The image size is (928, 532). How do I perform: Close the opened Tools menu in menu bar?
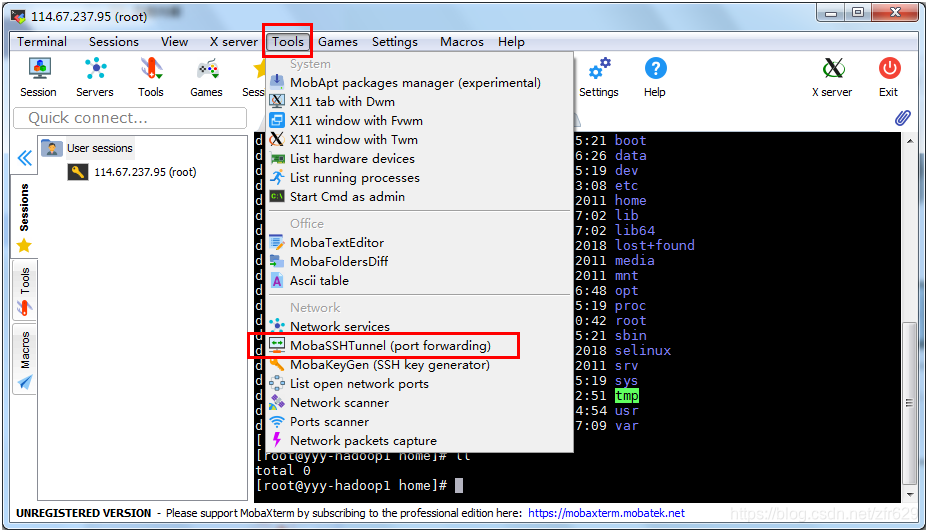point(288,42)
